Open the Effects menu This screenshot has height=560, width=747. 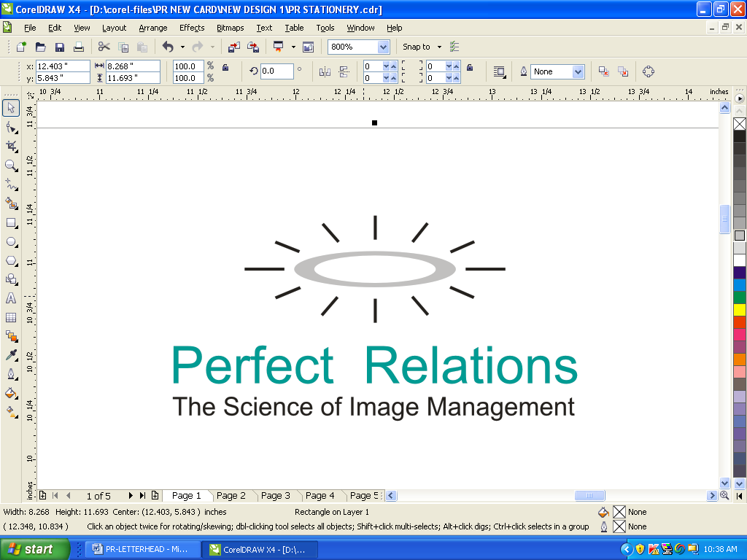click(x=192, y=28)
